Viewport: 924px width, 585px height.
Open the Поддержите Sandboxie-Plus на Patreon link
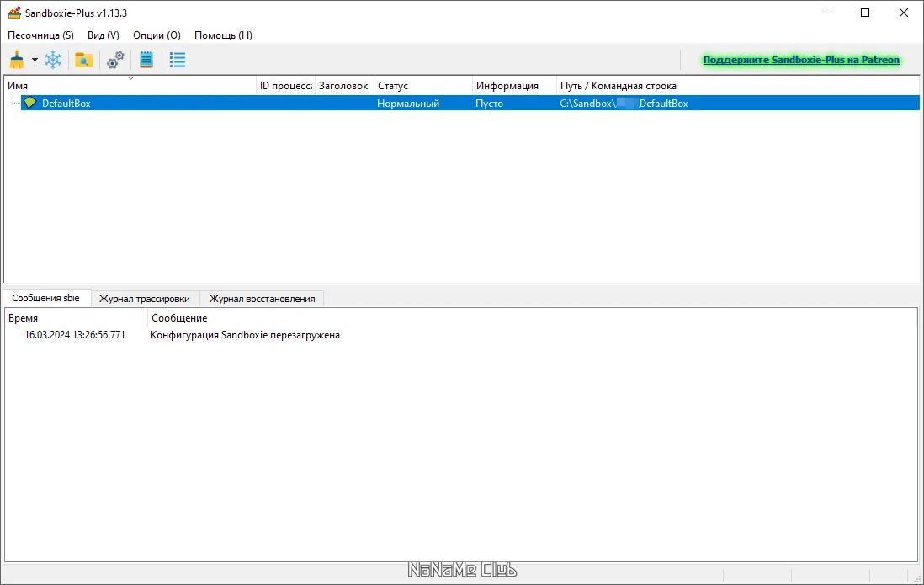click(801, 60)
